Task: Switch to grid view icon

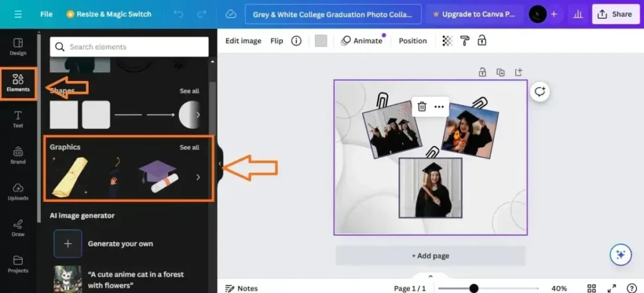Action: click(x=591, y=288)
